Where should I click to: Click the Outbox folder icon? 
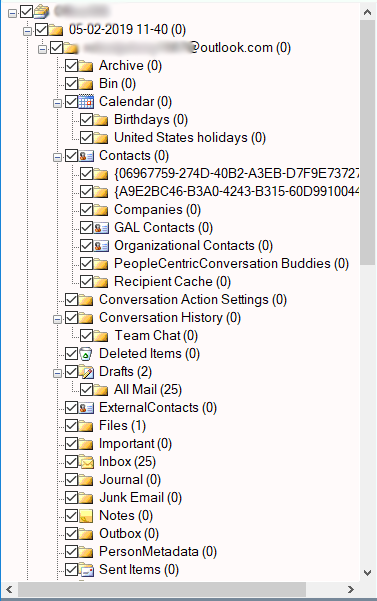[86, 534]
